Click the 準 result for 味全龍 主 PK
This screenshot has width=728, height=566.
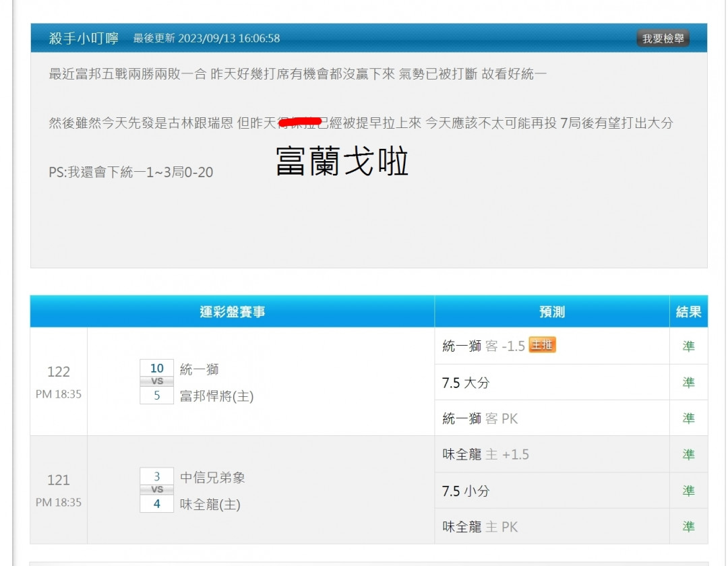pyautogui.click(x=688, y=526)
